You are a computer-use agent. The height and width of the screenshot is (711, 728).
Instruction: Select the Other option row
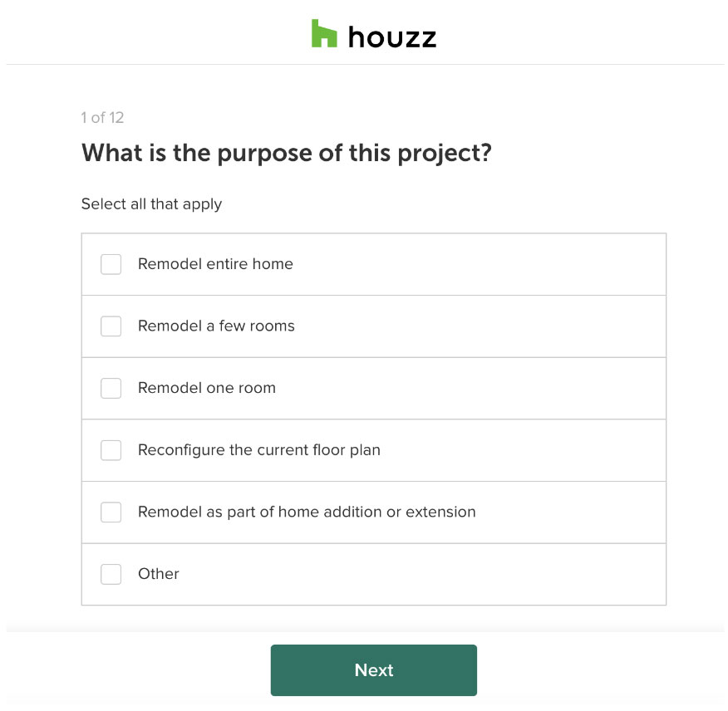(373, 574)
